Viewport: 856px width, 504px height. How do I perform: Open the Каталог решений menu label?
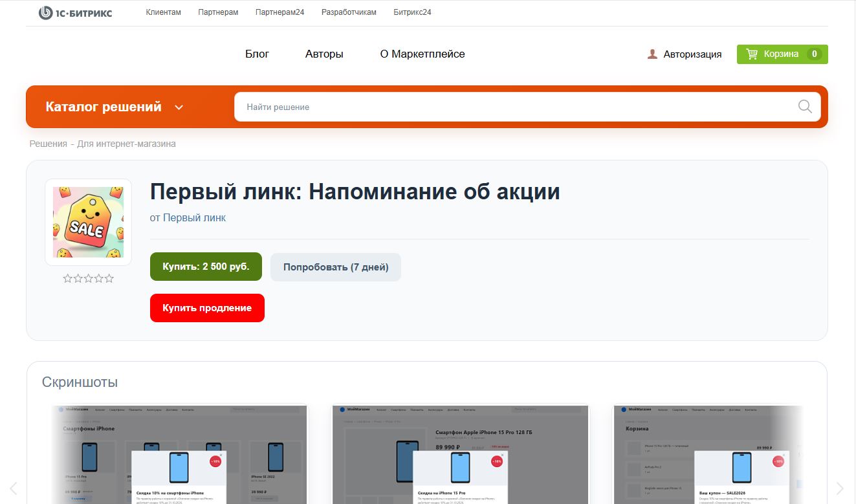pyautogui.click(x=104, y=107)
